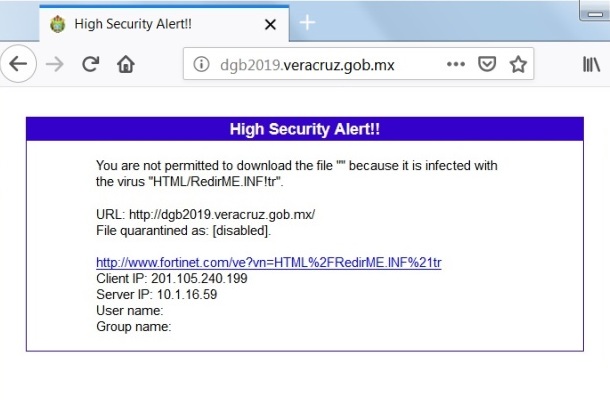Reload the current page
Screen dimensions: 610x400
point(91,64)
